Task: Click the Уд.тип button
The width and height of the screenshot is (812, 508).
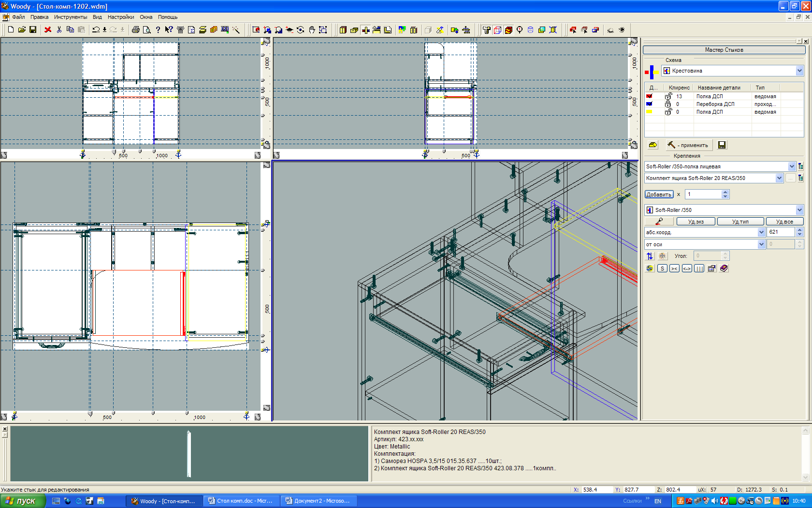Action: 740,221
